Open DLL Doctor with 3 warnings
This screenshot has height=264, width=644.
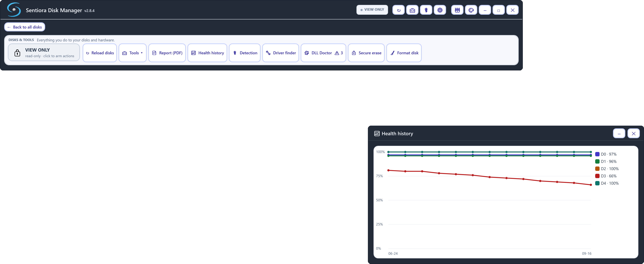pos(323,53)
